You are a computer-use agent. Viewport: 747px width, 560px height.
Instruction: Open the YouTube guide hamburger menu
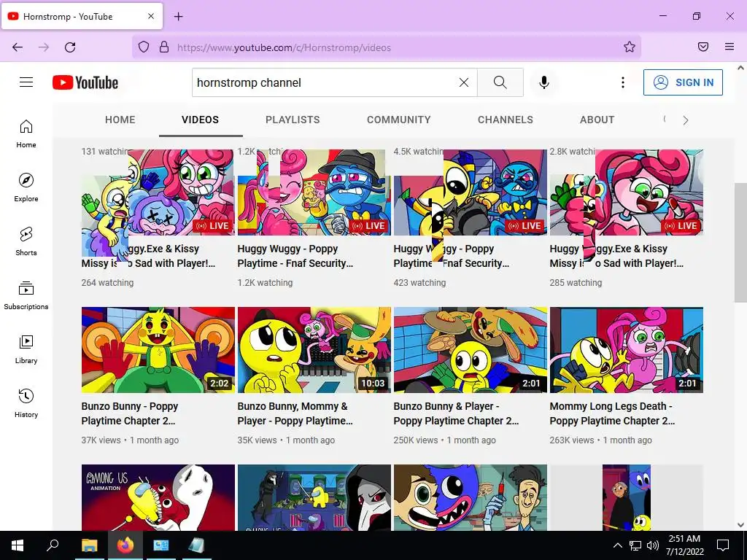point(26,82)
